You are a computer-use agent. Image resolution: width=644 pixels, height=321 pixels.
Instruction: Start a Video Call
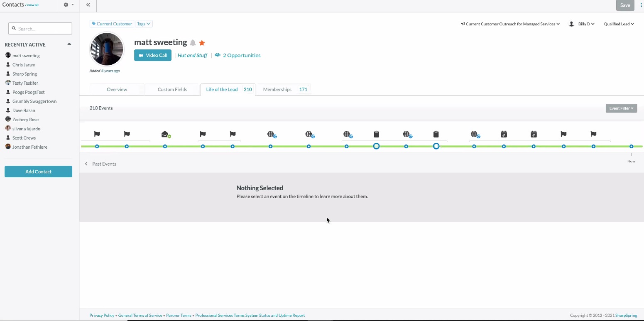[153, 55]
